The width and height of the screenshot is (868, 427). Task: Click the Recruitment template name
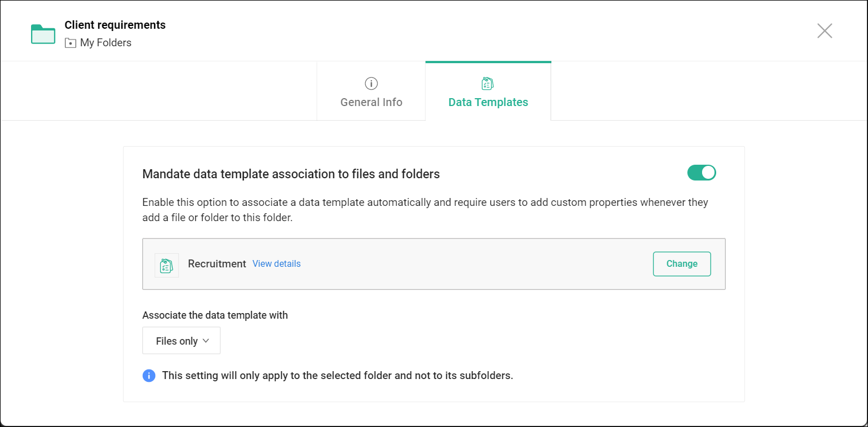(x=217, y=264)
